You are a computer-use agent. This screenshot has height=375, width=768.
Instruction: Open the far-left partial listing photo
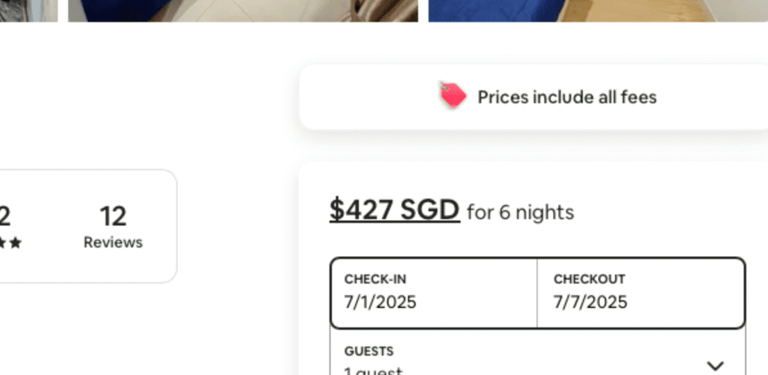[28, 11]
